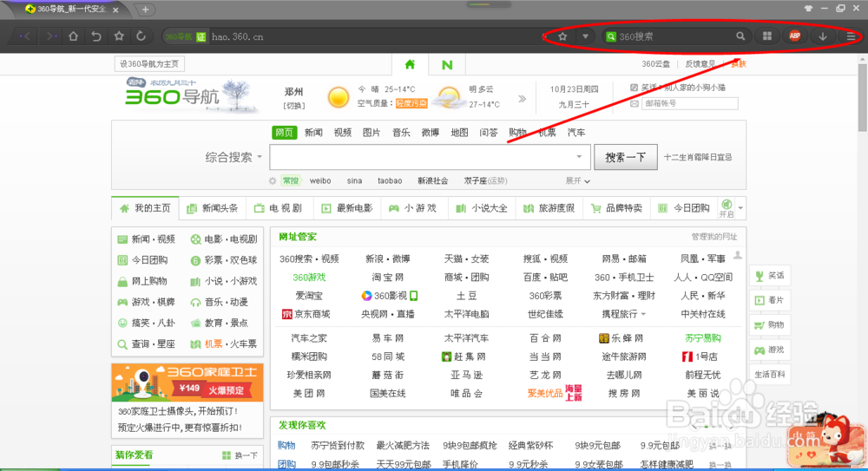Screen dimensions: 868x471
Task: Expand more weather with double chevron
Action: [x=522, y=99]
